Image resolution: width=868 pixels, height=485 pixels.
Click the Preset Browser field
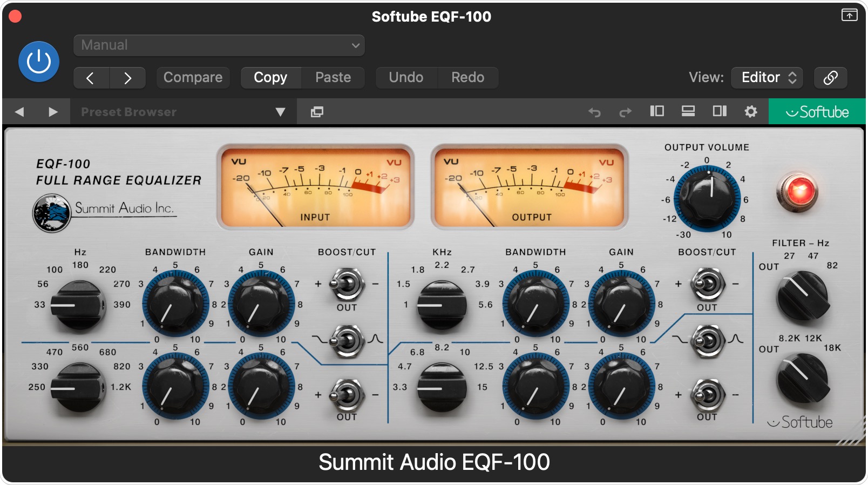pos(184,112)
